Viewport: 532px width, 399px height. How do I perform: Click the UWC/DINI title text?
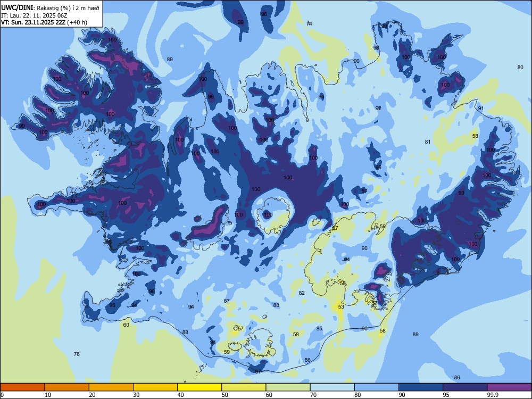17,8
